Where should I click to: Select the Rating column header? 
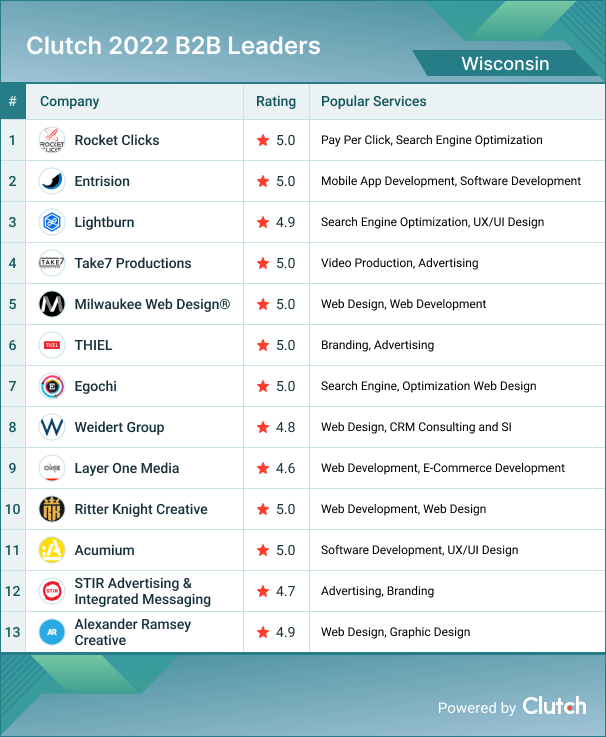(276, 101)
